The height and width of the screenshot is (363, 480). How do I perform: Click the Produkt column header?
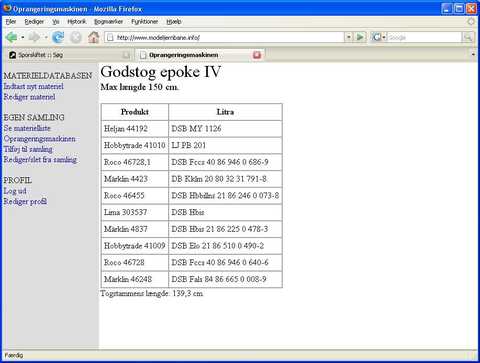pos(135,112)
